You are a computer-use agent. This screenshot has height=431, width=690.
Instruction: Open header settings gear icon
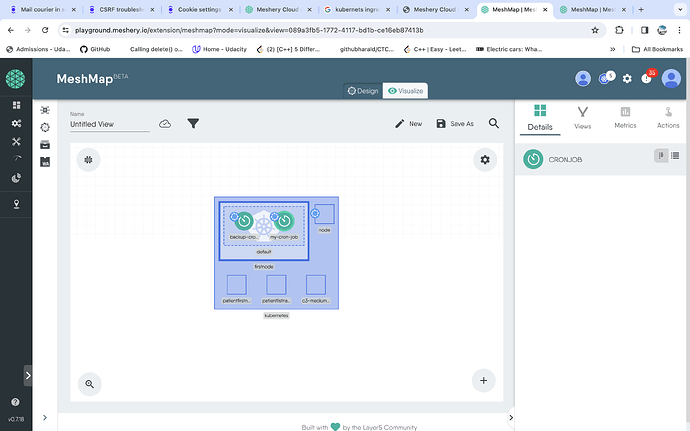(x=627, y=79)
